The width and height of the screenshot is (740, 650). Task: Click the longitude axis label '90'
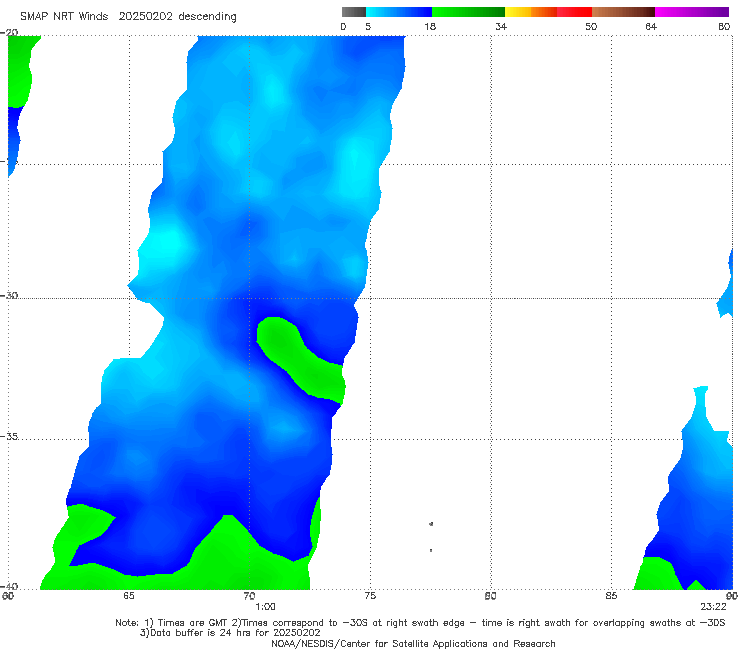732,596
